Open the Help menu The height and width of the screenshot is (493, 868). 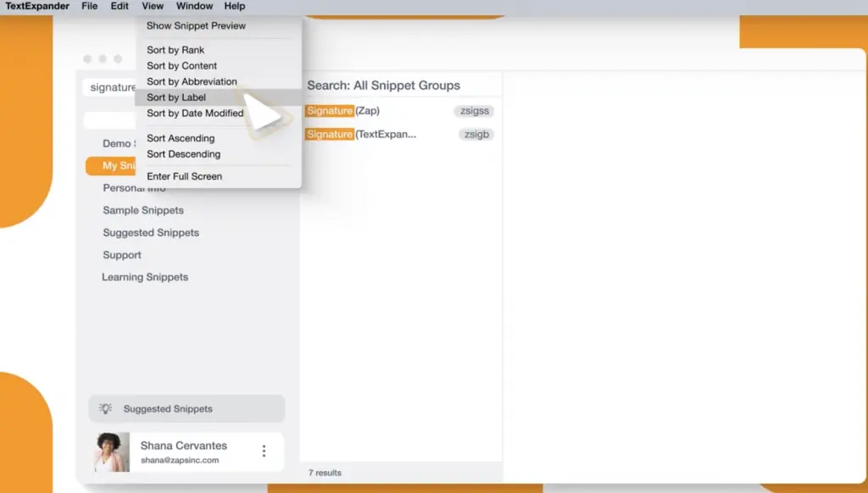point(234,6)
